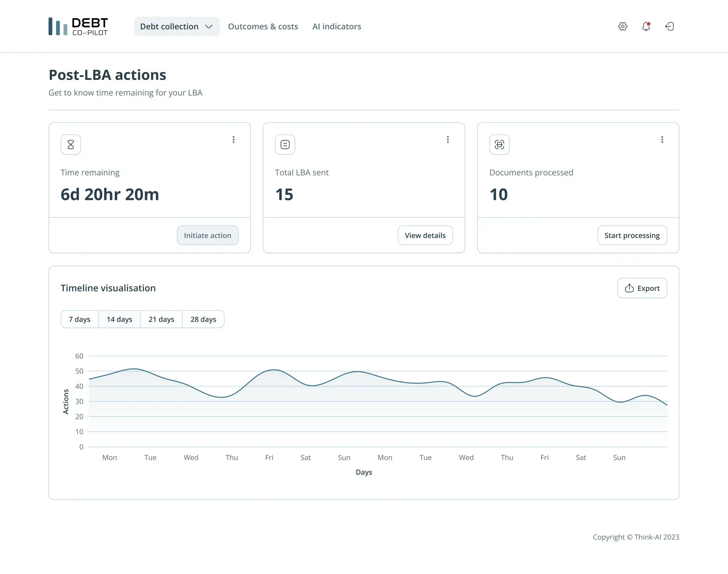This screenshot has height=574, width=728.
Task: Click Start processing button
Action: [632, 235]
